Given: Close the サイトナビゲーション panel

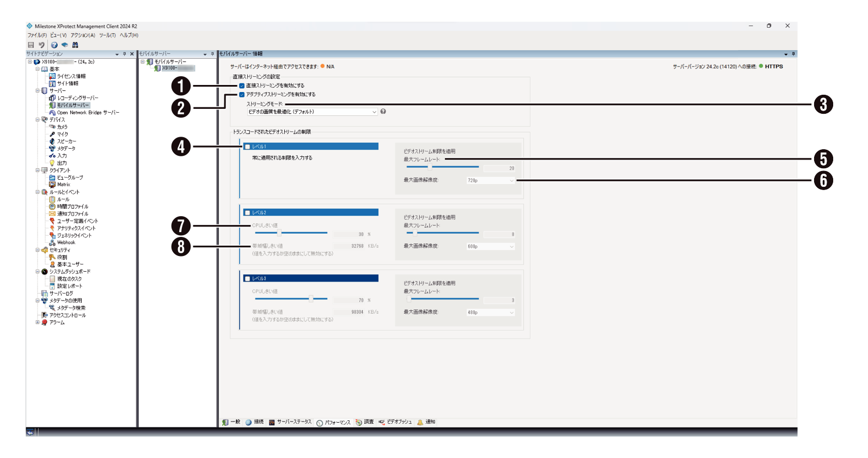Looking at the screenshot, I should [132, 54].
